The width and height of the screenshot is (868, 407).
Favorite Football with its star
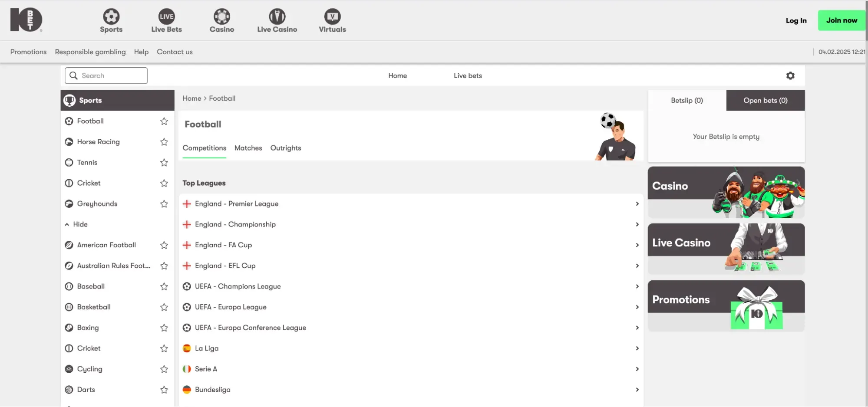pos(164,121)
